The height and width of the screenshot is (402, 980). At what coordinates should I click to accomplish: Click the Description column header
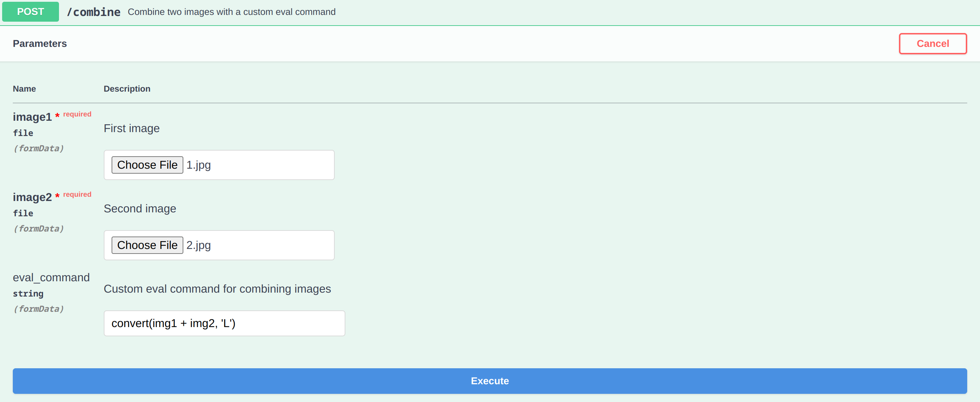pyautogui.click(x=127, y=89)
